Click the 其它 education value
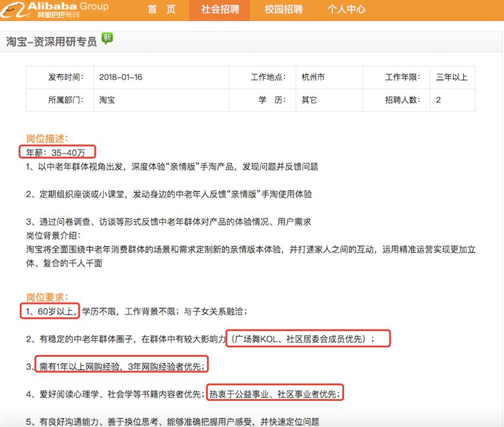The image size is (504, 427). click(x=309, y=100)
